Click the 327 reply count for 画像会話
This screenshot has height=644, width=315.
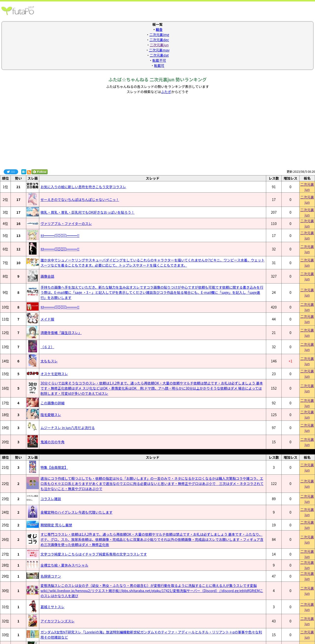[274, 276]
